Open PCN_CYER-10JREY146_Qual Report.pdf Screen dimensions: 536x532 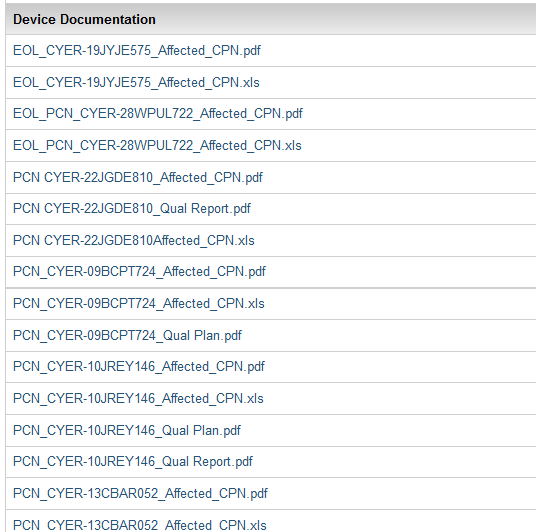point(133,462)
